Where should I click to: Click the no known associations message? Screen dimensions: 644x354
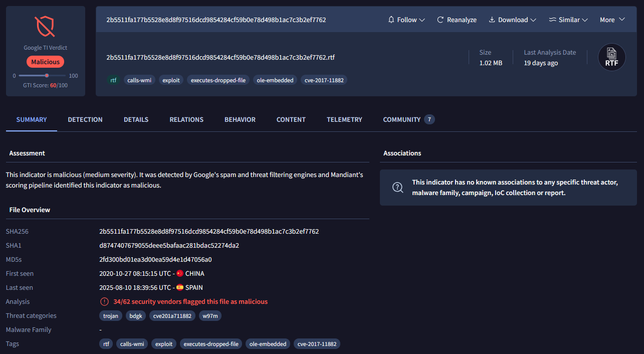click(515, 188)
